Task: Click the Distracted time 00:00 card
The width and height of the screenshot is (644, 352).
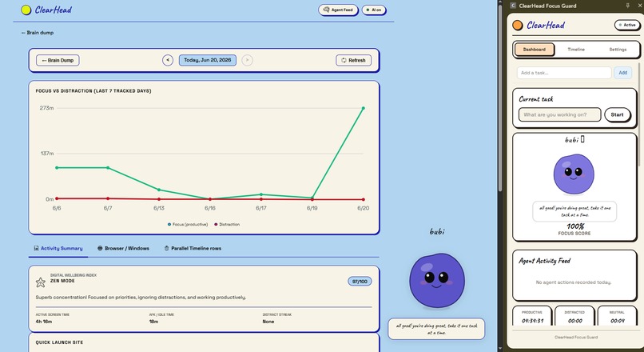Action: pyautogui.click(x=574, y=317)
